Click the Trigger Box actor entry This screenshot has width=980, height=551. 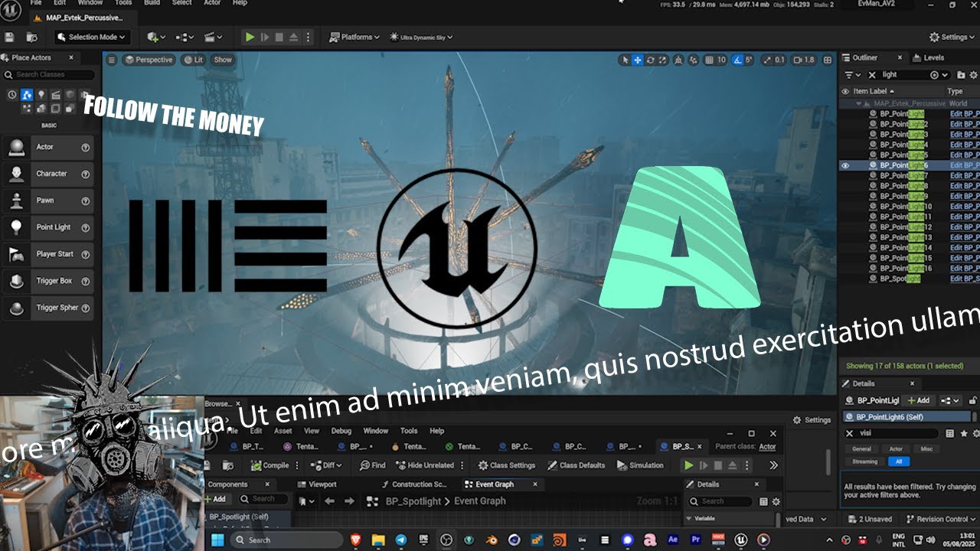[47, 281]
